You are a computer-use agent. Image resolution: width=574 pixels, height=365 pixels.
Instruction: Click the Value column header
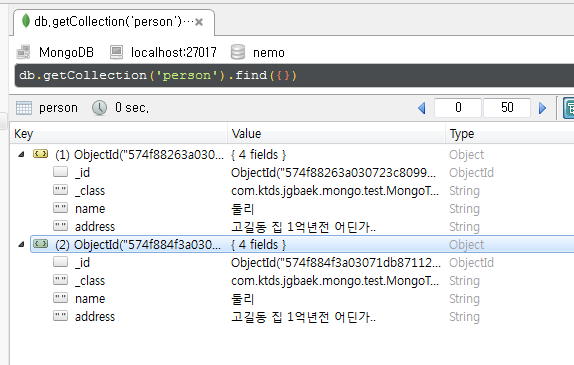pos(336,134)
